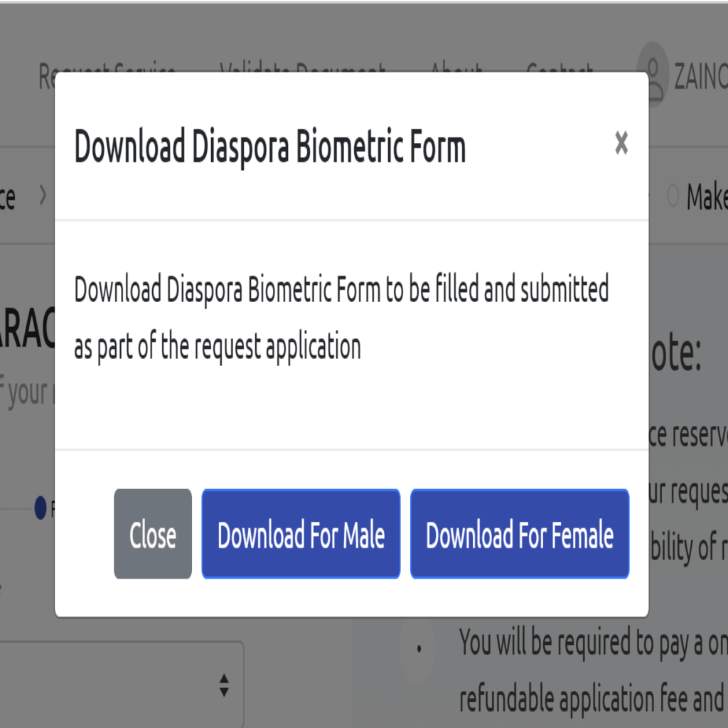Click the gray Close button
Screen dimensions: 728x728
153,534
